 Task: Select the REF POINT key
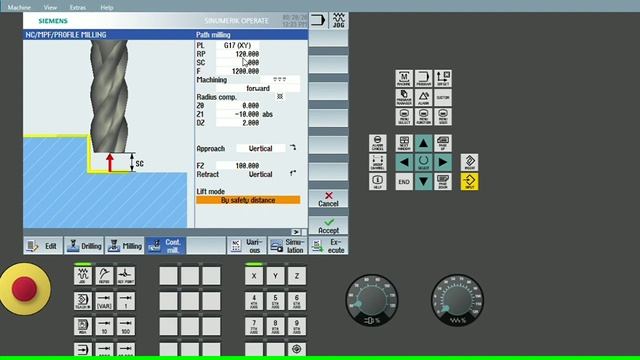126,276
